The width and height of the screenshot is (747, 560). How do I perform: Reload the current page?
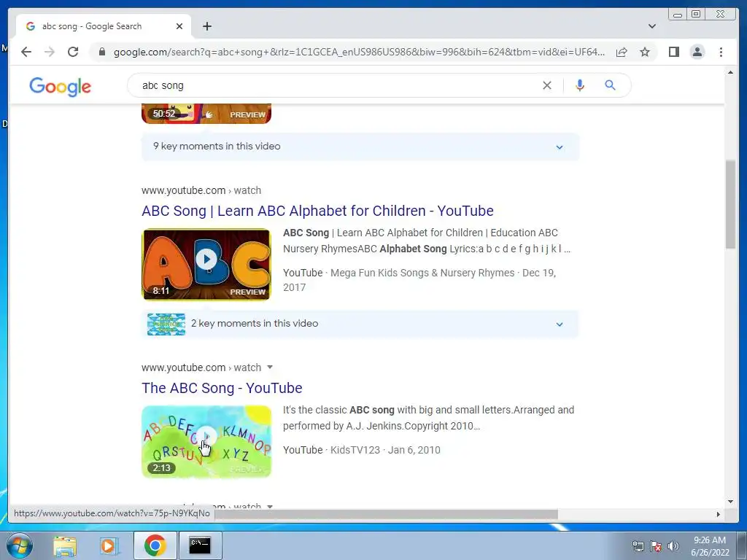(73, 52)
